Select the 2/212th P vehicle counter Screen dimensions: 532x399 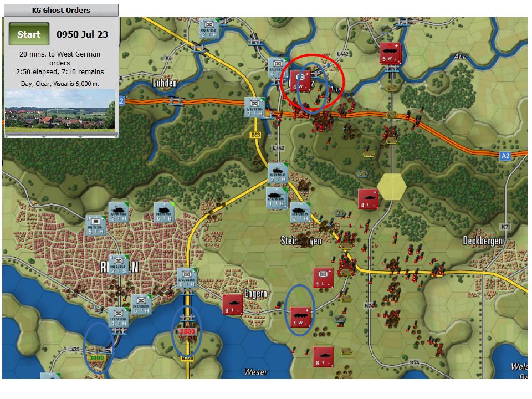(x=278, y=173)
